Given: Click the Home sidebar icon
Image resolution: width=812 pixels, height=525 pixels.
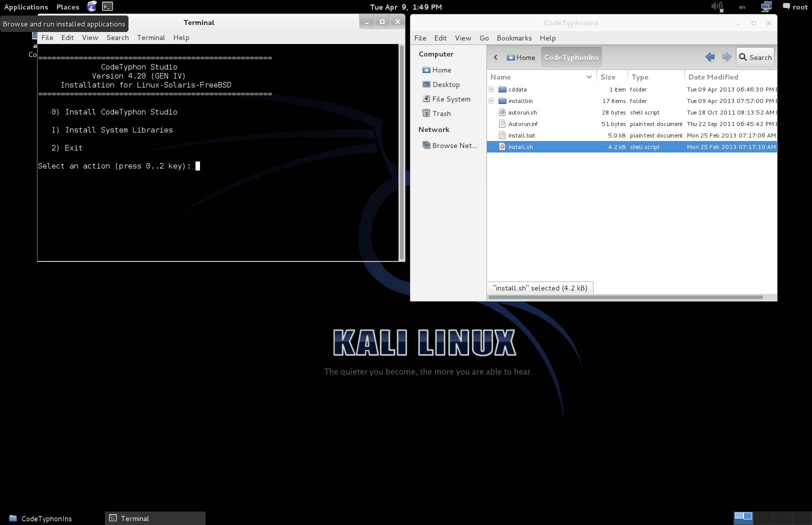Looking at the screenshot, I should tap(426, 70).
